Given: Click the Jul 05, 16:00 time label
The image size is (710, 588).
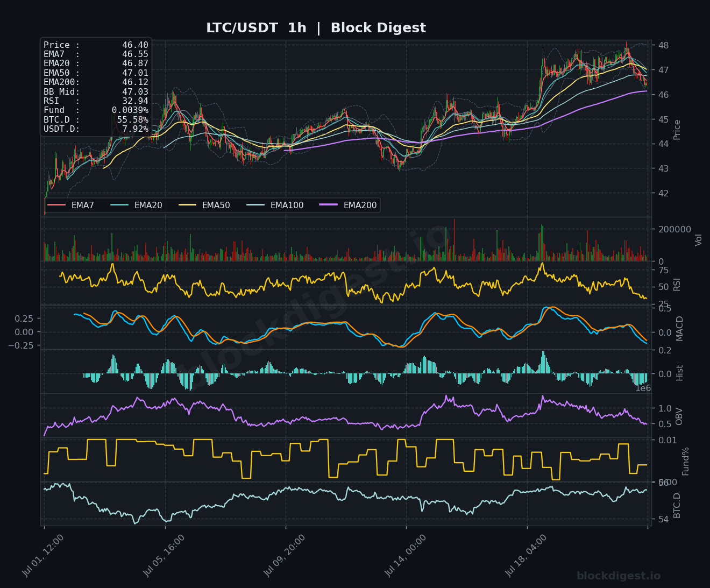Looking at the screenshot, I should pos(165,555).
